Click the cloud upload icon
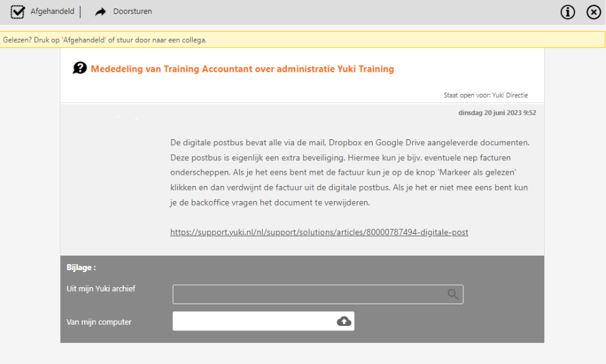606x364 pixels. [x=344, y=321]
